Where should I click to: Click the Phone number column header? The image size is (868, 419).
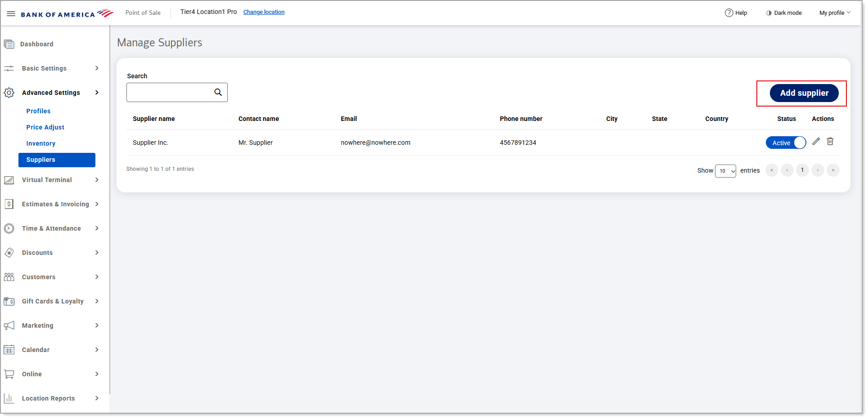[521, 119]
